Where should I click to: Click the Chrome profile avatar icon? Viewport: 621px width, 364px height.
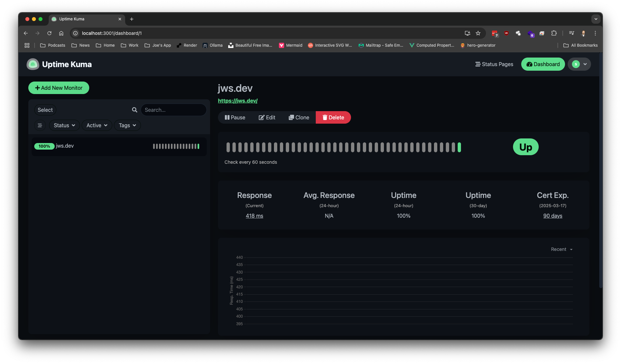click(583, 33)
